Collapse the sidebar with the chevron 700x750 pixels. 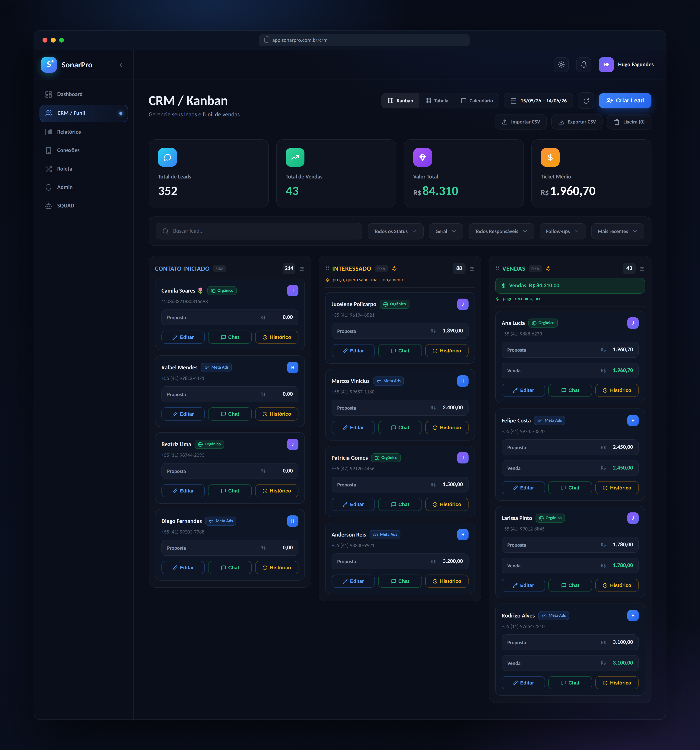pos(121,65)
